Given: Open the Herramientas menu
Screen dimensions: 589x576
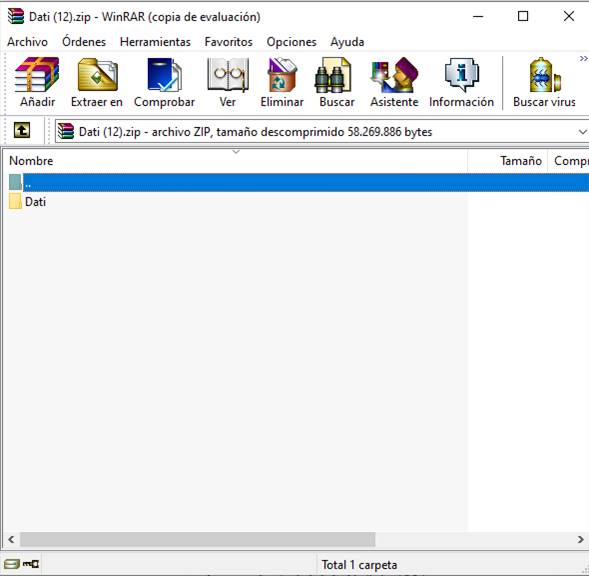Looking at the screenshot, I should (155, 42).
